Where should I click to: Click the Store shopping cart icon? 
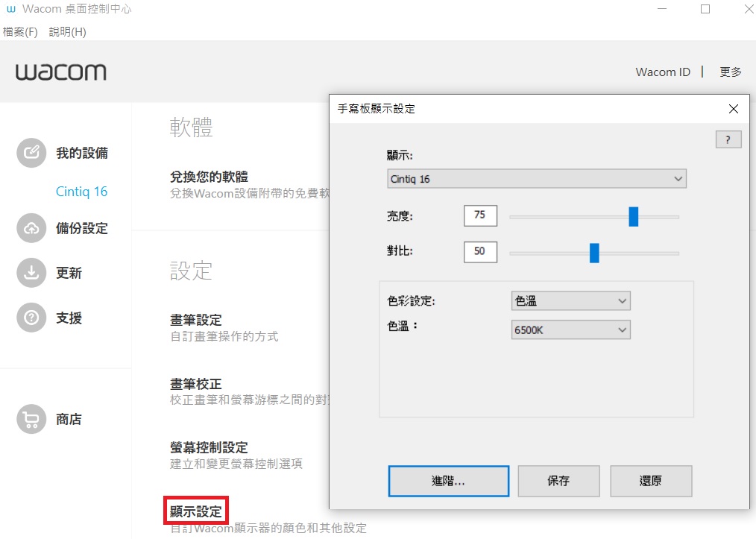[x=31, y=419]
